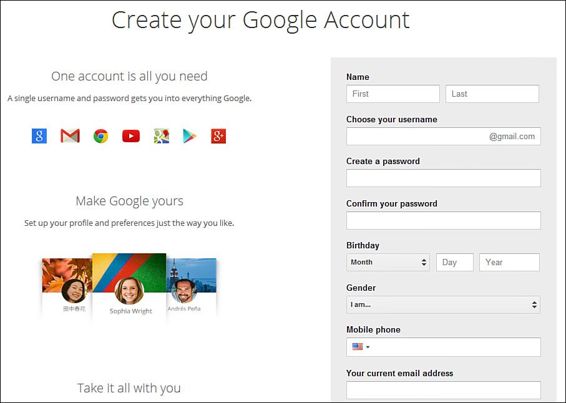Click the red Google+ icon
566x403 pixels.
(218, 136)
